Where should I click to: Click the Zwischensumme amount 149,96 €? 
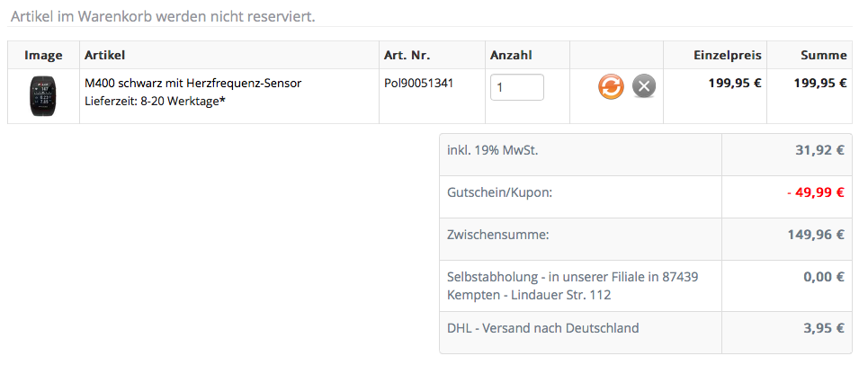pos(815,235)
